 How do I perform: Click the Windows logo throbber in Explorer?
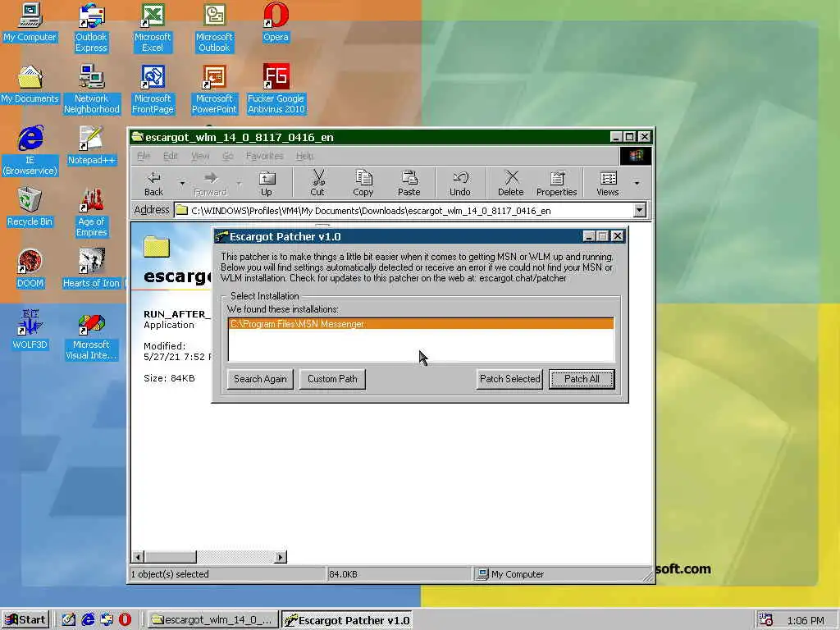click(636, 156)
